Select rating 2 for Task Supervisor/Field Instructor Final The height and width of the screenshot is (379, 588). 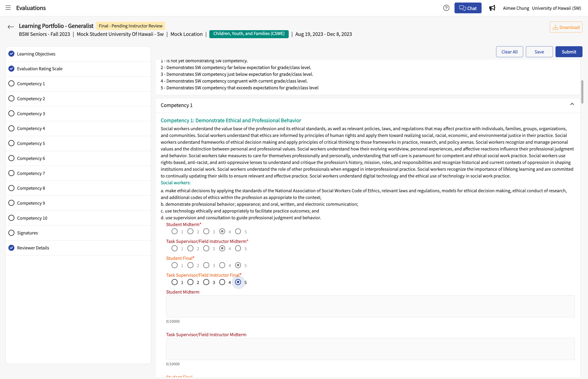(191, 282)
